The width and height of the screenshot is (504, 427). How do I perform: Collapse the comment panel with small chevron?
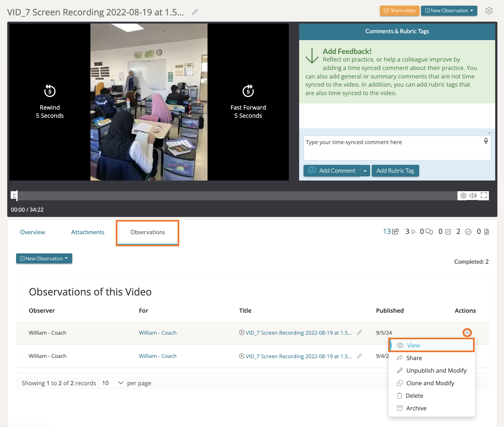(x=489, y=133)
